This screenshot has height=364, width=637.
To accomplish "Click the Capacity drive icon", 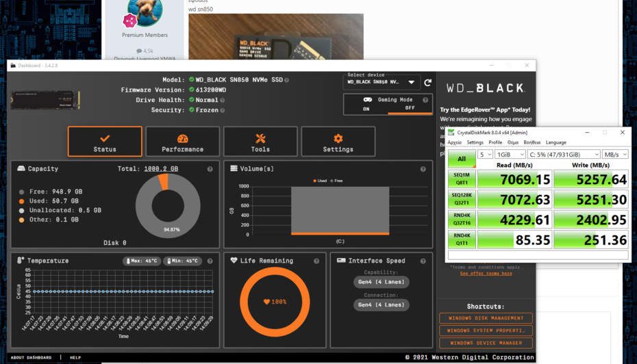I will pyautogui.click(x=21, y=168).
